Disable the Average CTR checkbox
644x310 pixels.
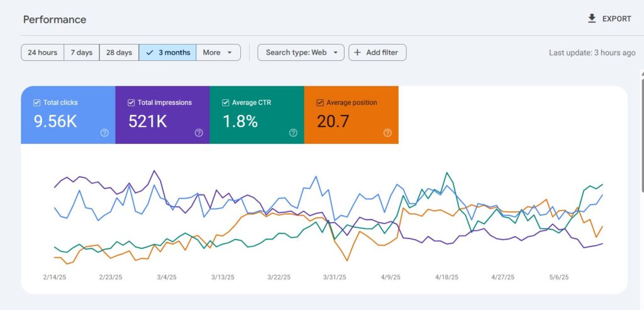point(225,102)
